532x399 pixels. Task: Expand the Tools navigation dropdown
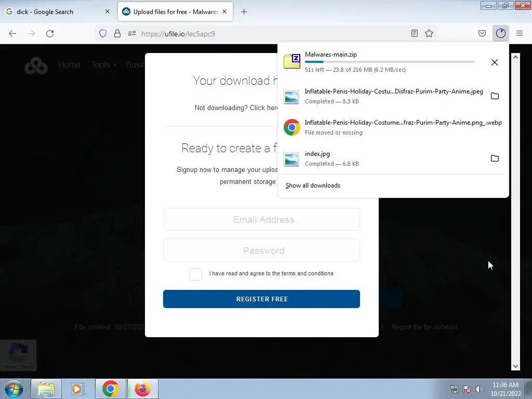[104, 64]
